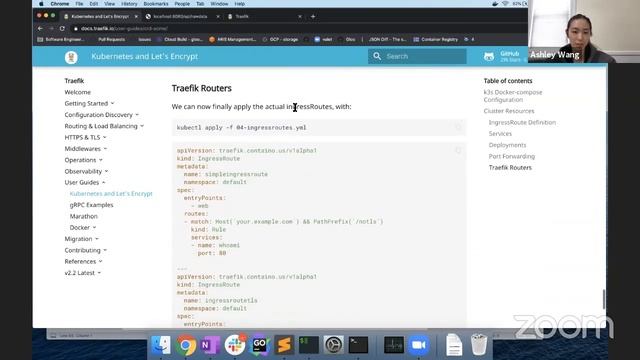Viewport: 640px width, 360px height.
Task: Open the GitHub repository icon
Action: pyautogui.click(x=489, y=57)
